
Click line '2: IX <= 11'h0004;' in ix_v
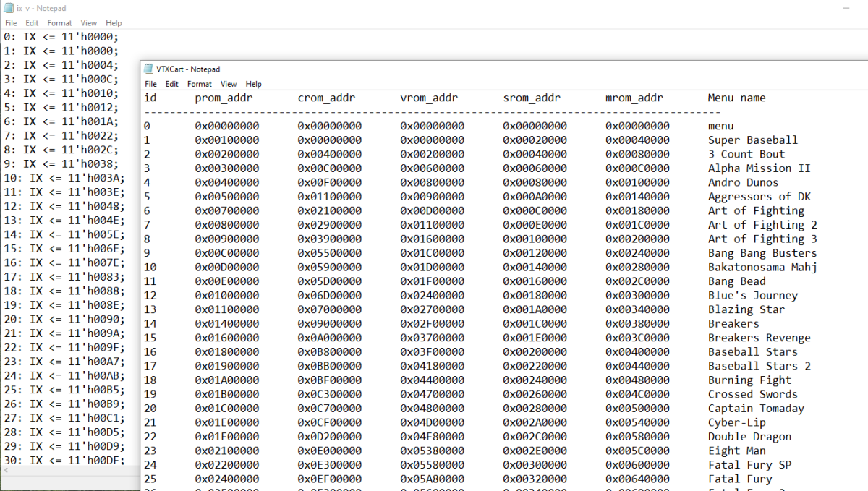tap(61, 64)
